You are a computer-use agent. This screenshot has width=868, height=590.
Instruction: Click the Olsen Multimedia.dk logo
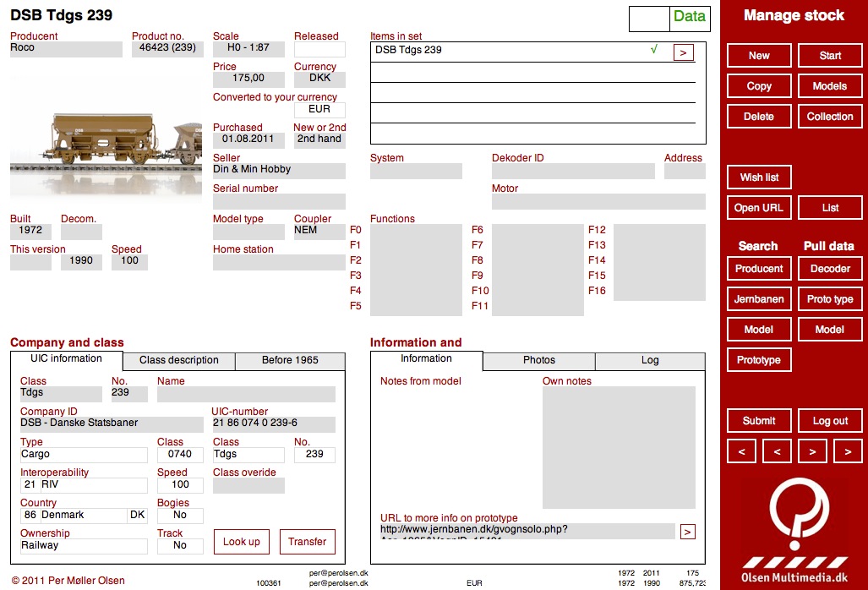pos(794,532)
